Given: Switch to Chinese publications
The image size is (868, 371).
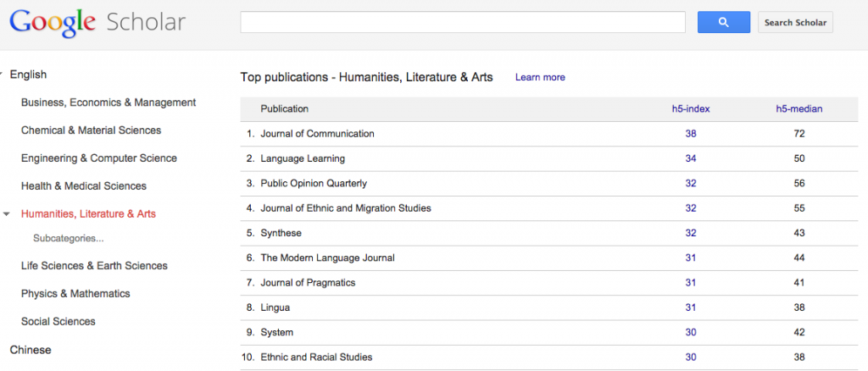Looking at the screenshot, I should pos(31,350).
